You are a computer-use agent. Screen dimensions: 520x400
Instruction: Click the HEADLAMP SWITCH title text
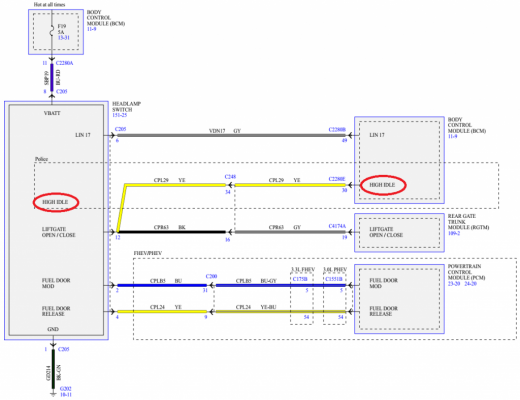[x=126, y=107]
